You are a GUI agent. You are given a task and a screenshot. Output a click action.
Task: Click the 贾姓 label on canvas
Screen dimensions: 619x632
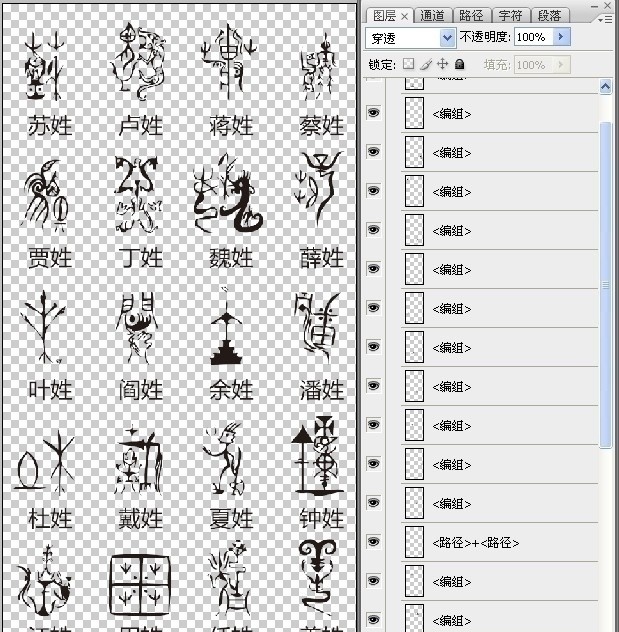pos(50,258)
